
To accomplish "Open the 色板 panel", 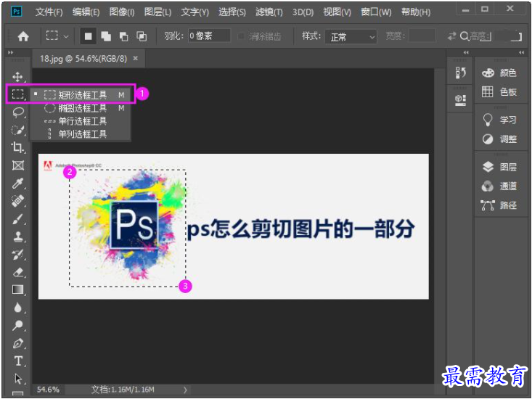I will click(499, 91).
